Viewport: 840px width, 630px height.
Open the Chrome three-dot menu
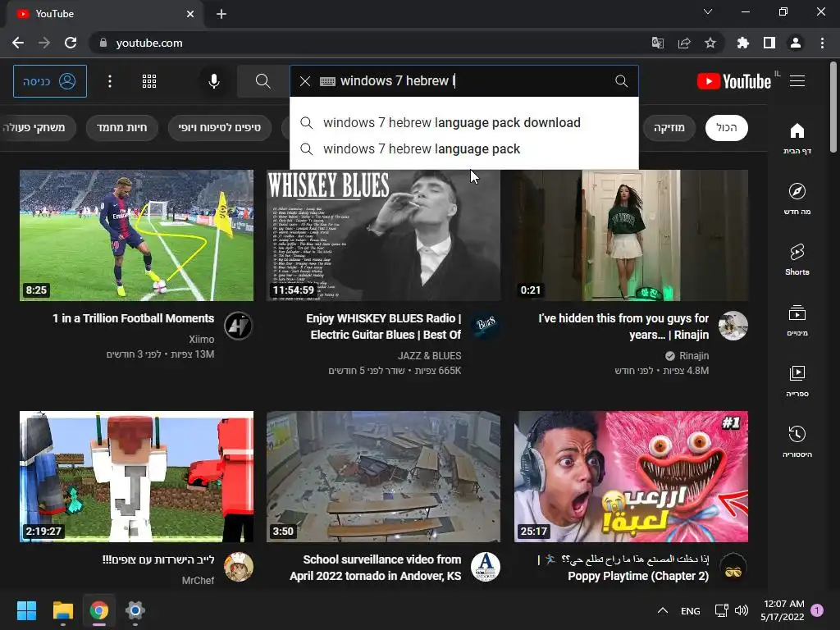(x=822, y=43)
